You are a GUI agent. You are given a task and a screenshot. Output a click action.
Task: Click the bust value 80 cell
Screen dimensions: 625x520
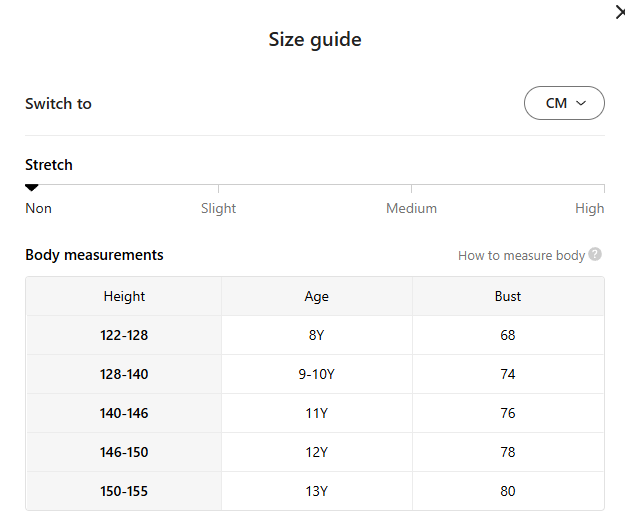pos(508,491)
